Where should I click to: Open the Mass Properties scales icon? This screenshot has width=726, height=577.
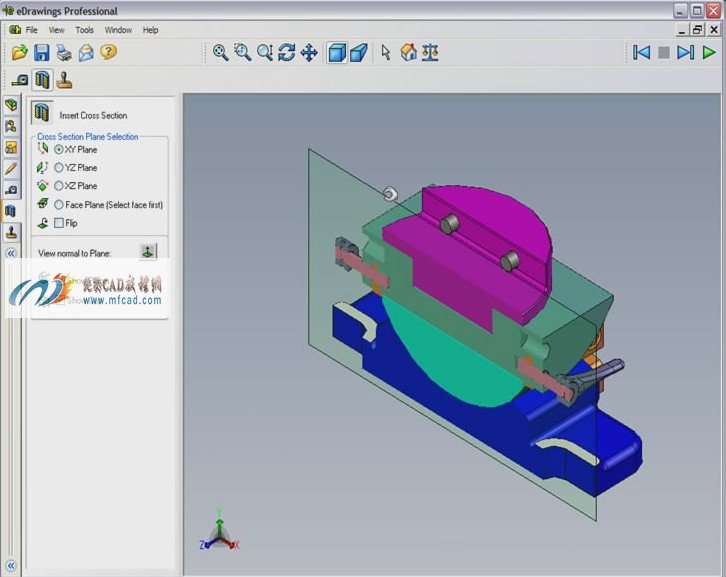tap(430, 52)
